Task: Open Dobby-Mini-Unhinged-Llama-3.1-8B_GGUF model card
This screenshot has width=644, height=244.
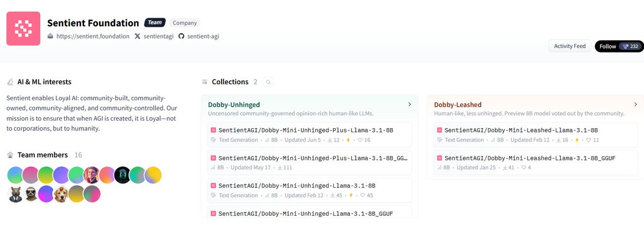Action: pyautogui.click(x=306, y=213)
